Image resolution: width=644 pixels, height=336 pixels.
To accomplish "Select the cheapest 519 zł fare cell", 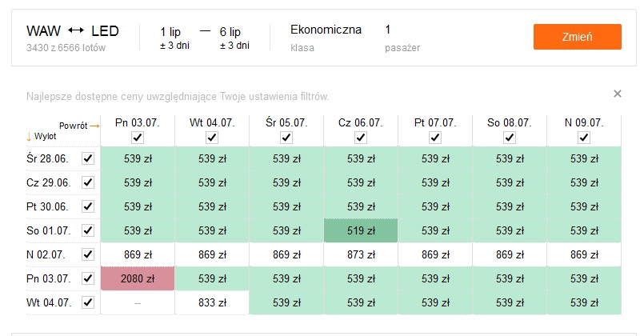I will click(361, 230).
